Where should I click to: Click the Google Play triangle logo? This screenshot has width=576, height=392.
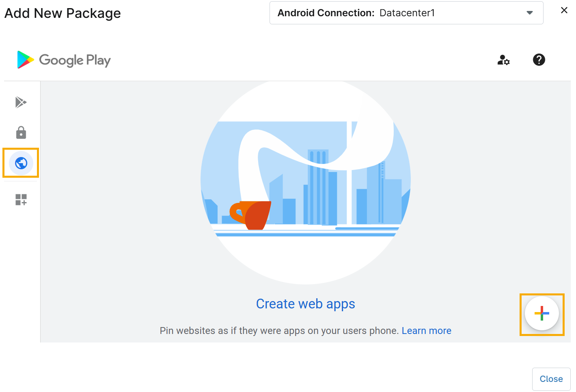(x=25, y=60)
